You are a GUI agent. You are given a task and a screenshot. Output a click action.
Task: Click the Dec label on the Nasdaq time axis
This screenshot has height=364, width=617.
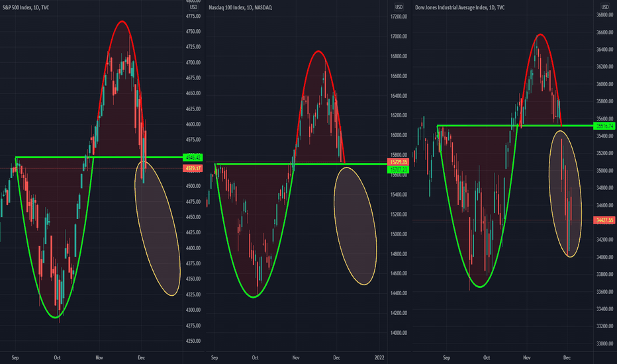(x=336, y=357)
